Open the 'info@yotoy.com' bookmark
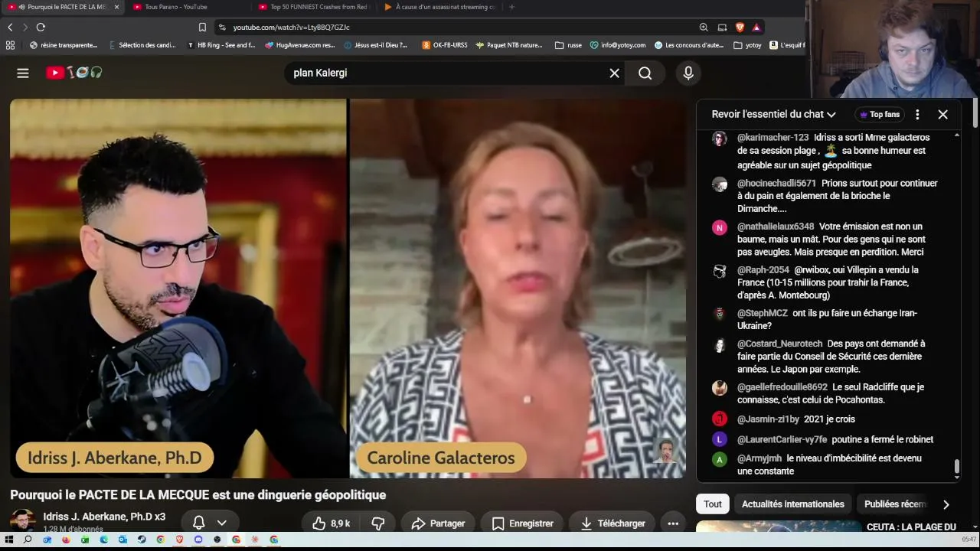980x551 pixels. point(617,45)
